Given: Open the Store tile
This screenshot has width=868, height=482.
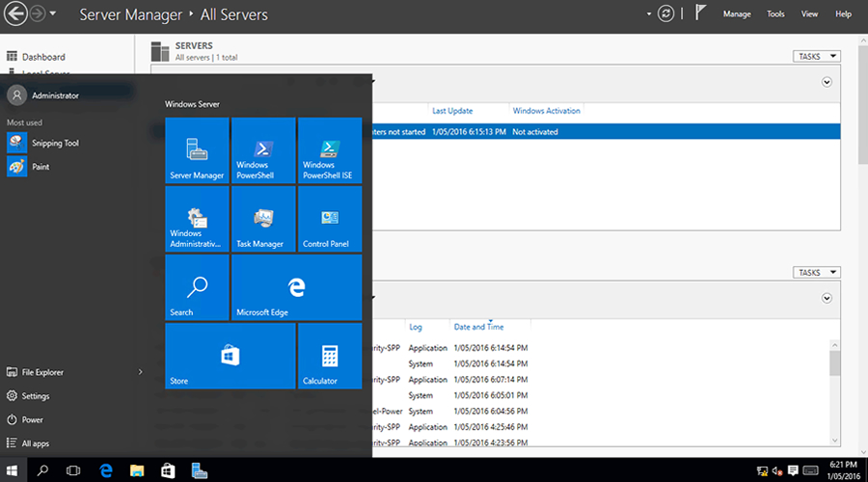Looking at the screenshot, I should 231,356.
